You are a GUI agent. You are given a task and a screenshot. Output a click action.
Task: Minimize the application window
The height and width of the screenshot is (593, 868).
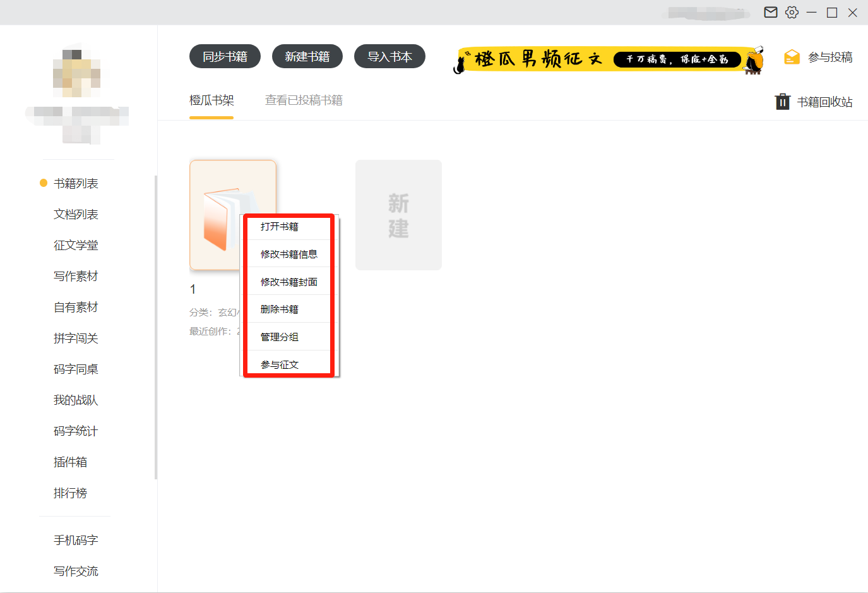pyautogui.click(x=812, y=12)
